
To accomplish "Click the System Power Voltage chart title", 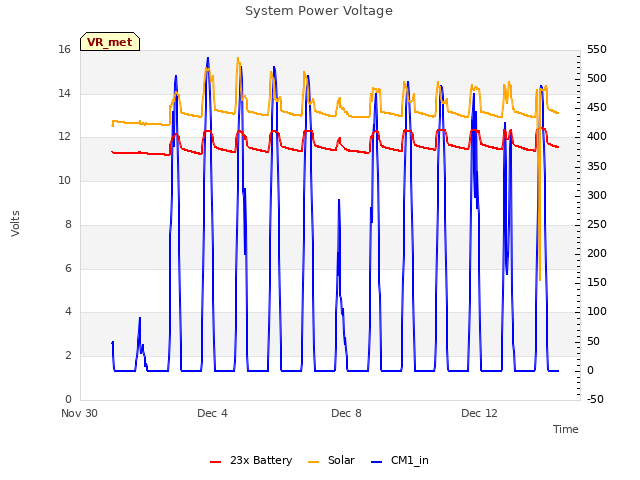I will [319, 11].
